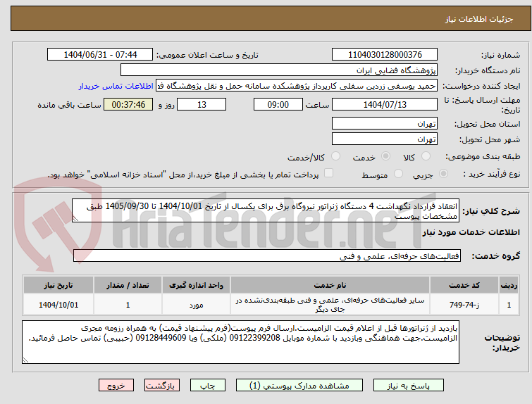Click the توضیحات خریدار text area
This screenshot has width=532, height=404.
click(240, 342)
